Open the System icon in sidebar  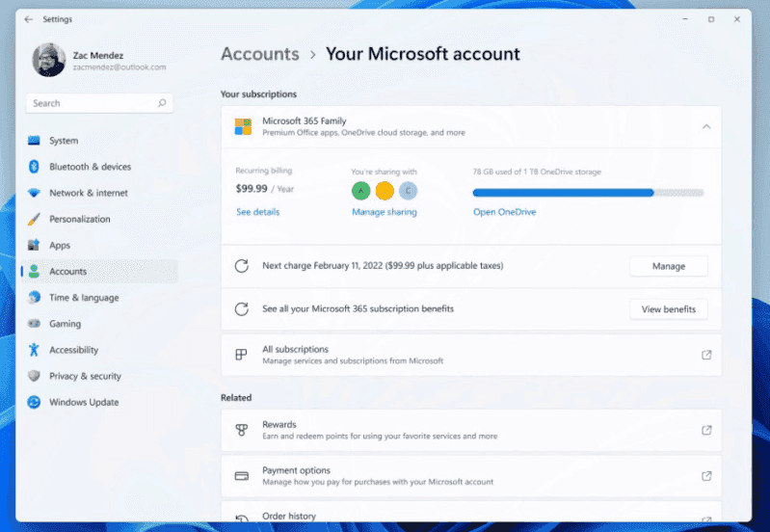(34, 141)
